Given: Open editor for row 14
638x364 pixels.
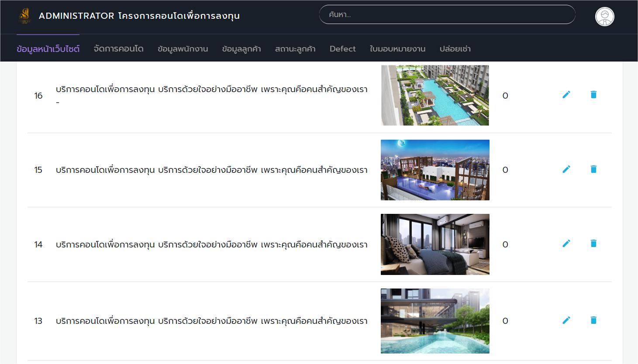Looking at the screenshot, I should tap(566, 244).
